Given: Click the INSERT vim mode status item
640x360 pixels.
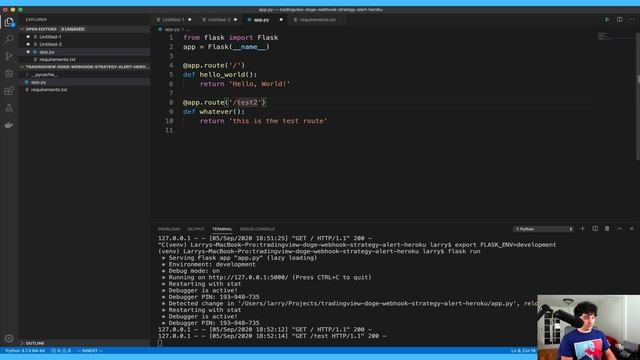Looking at the screenshot, I should tap(90, 351).
